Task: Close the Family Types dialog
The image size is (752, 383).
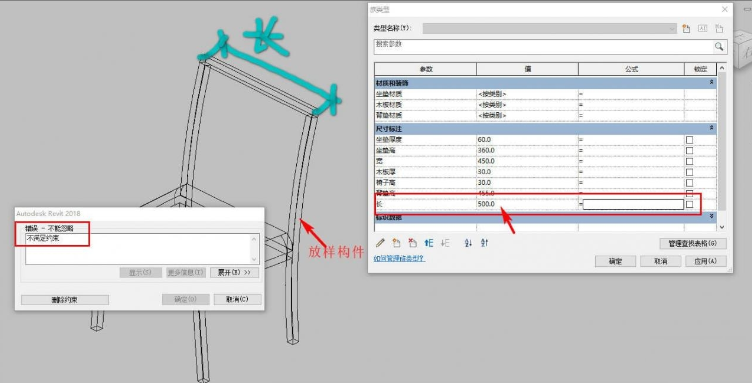Action: tap(725, 9)
